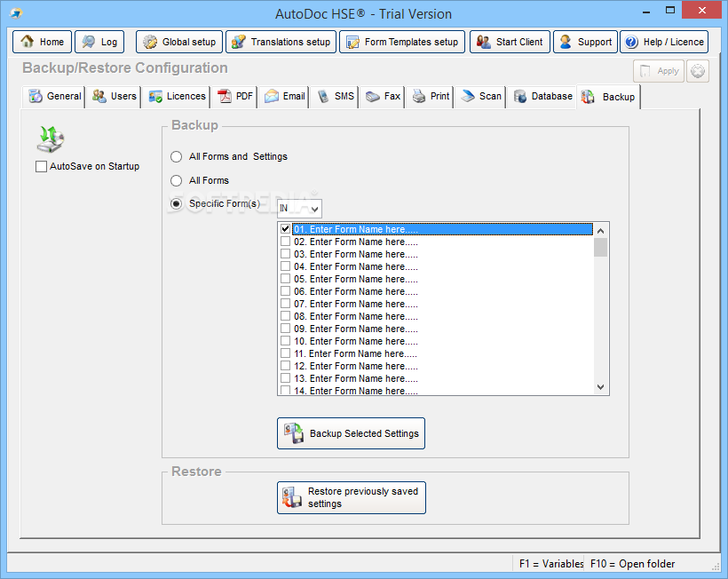
Task: Click the Backup tab icon
Action: 588,97
